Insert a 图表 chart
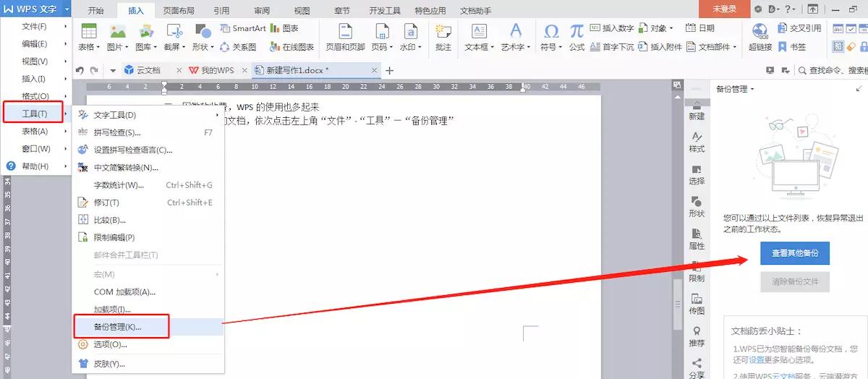868x379 pixels. coord(284,28)
